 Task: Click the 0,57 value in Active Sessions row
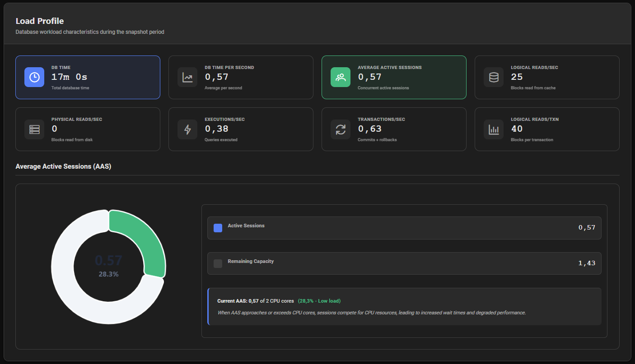click(x=587, y=227)
